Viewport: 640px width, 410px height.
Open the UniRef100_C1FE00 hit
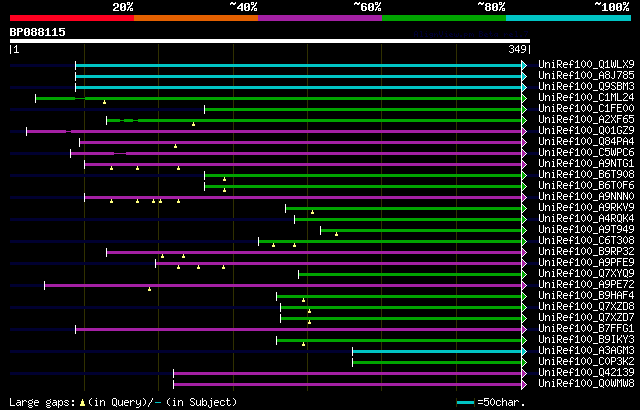click(586, 109)
